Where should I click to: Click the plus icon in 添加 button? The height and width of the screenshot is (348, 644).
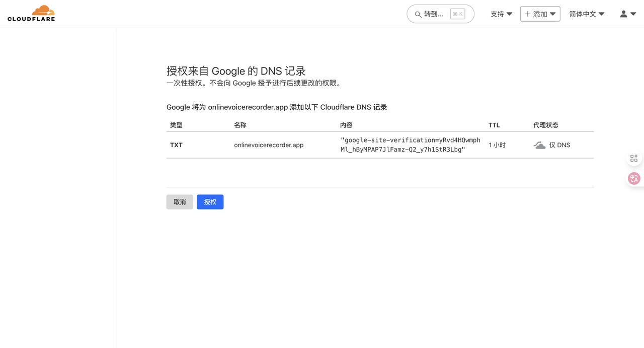click(528, 14)
